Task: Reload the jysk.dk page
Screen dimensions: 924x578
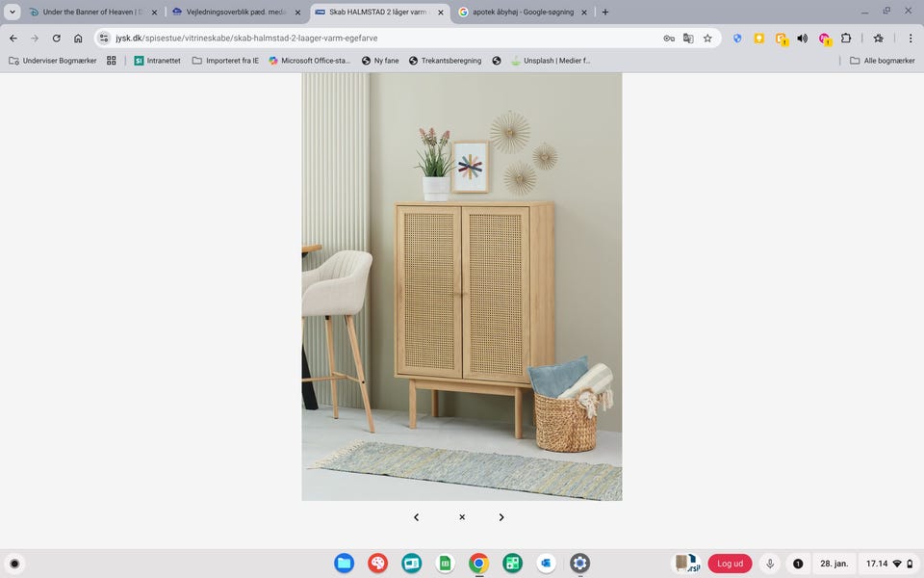Action: [x=57, y=39]
